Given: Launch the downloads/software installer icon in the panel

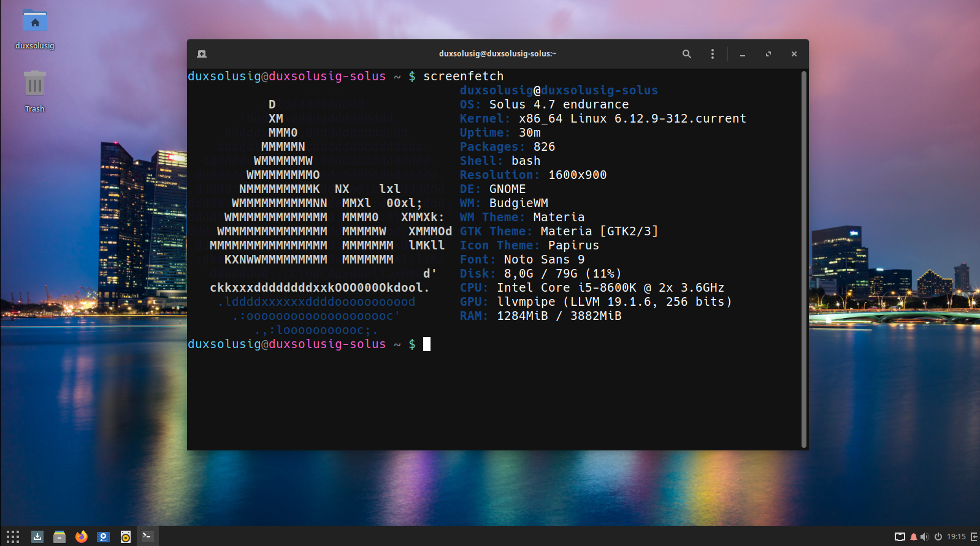Looking at the screenshot, I should [37, 537].
